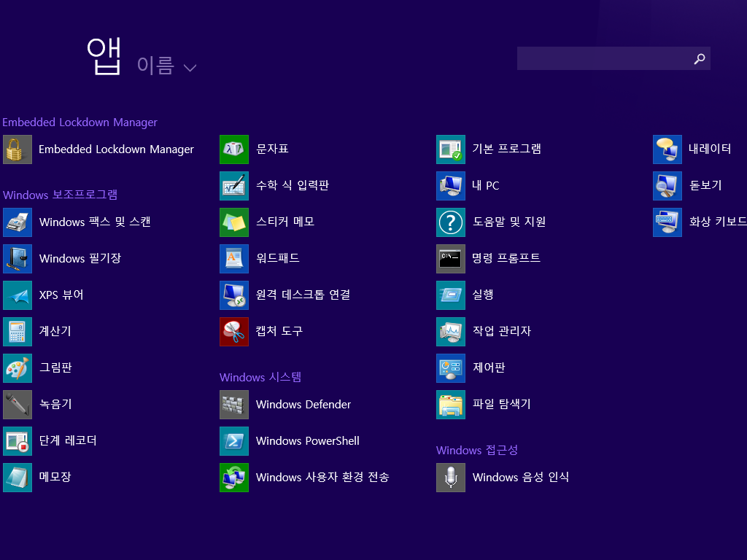Click the 단계 레코더 text label
Image resolution: width=747 pixels, height=560 pixels.
68,440
